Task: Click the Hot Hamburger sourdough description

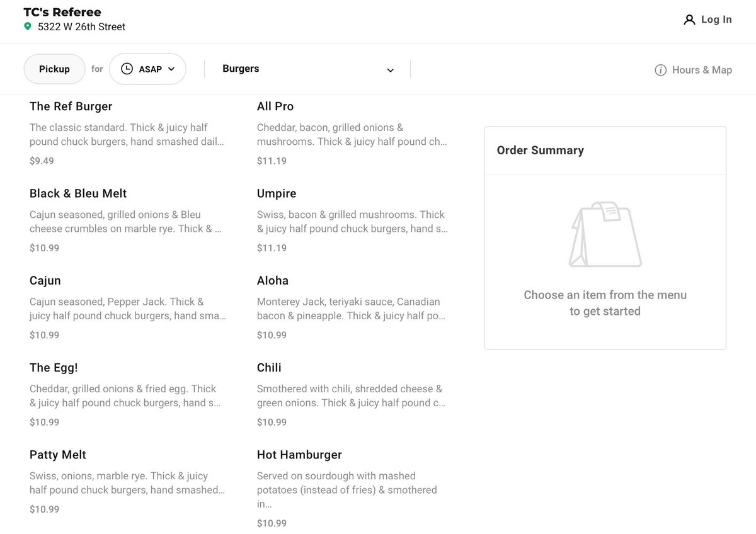Action: [x=347, y=490]
